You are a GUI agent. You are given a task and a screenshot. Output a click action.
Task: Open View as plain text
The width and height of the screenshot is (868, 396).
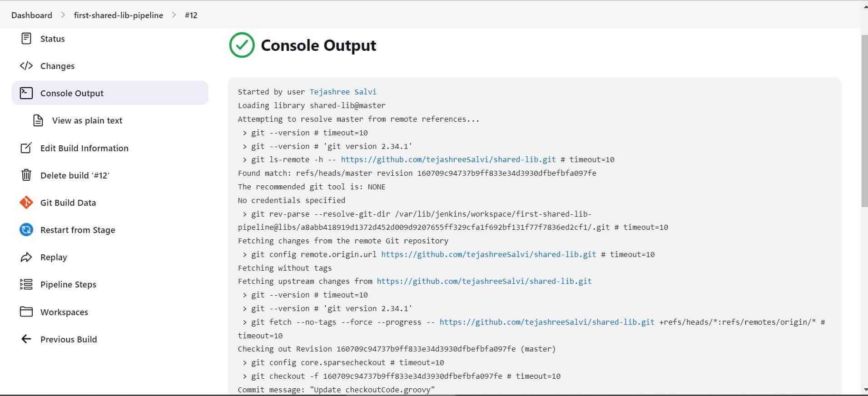[87, 120]
